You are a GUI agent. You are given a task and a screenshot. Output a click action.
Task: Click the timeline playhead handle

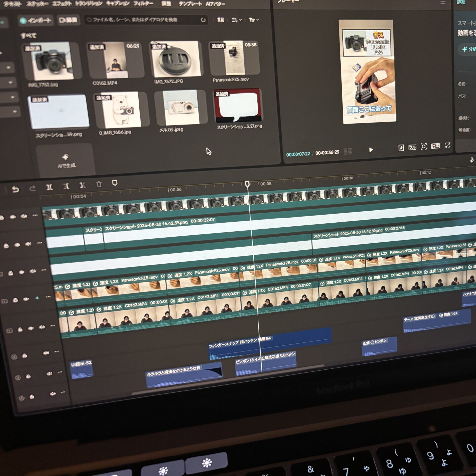pos(247,184)
